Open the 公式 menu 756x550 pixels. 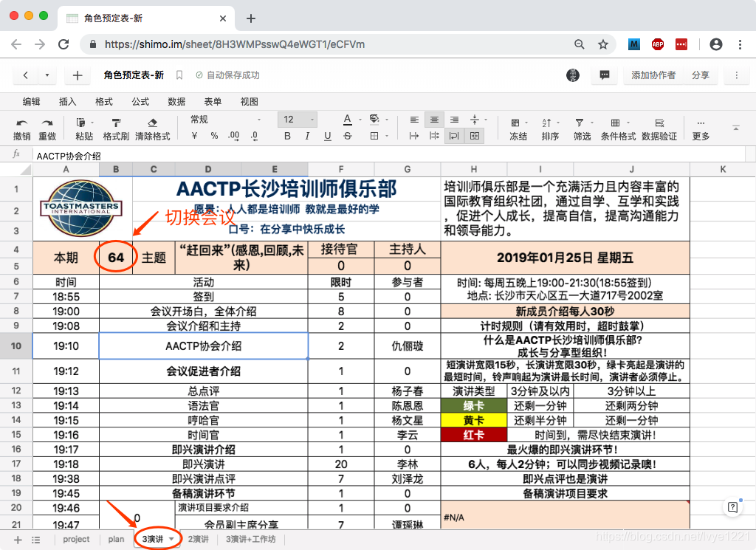click(x=140, y=102)
